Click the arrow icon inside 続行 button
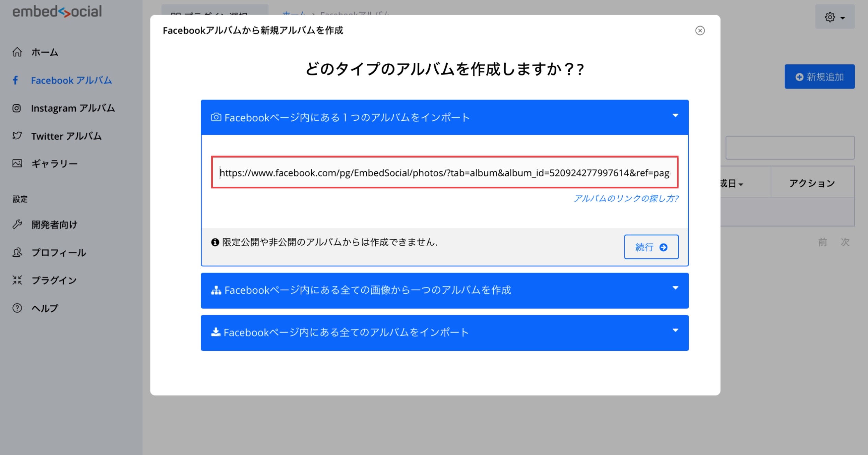868x455 pixels. click(x=663, y=247)
